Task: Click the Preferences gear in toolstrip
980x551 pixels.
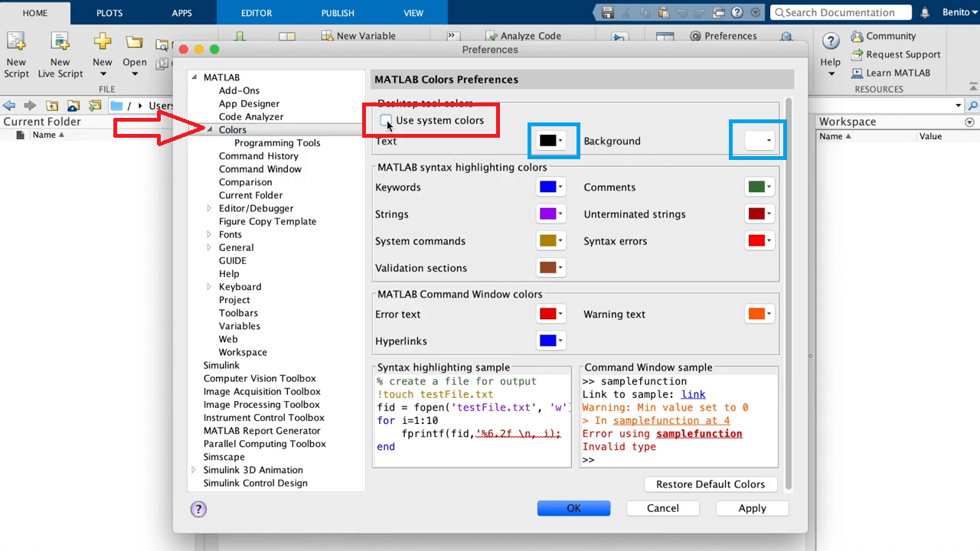Action: (x=696, y=36)
